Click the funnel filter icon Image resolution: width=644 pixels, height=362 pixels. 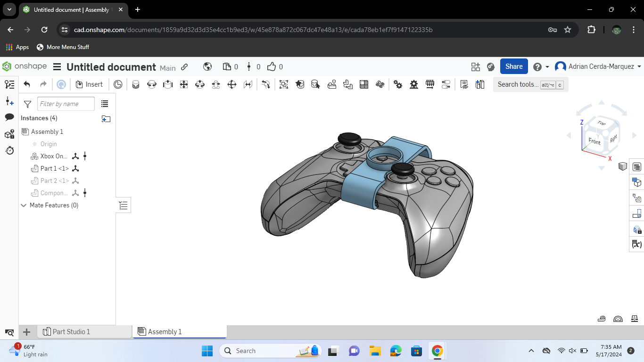click(27, 104)
